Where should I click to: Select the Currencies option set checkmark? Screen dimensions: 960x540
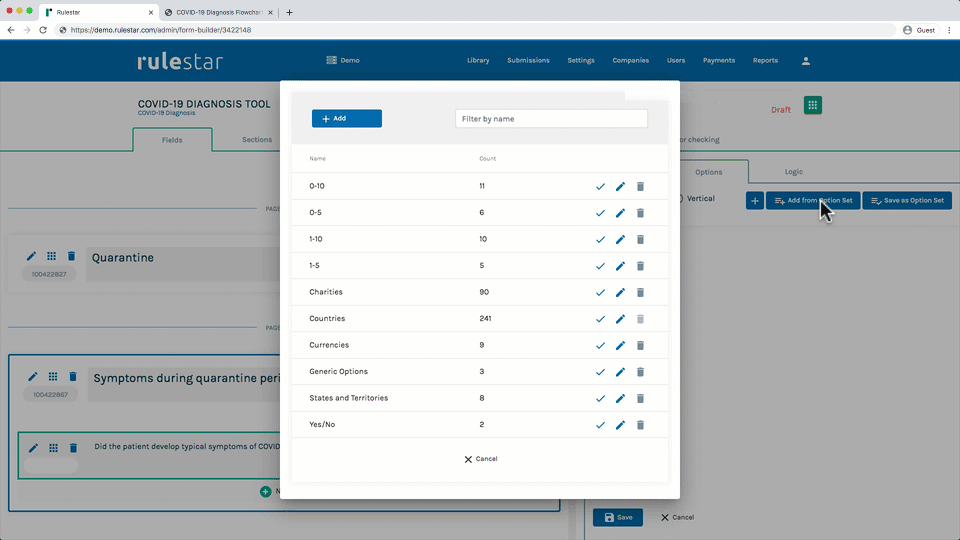(600, 345)
